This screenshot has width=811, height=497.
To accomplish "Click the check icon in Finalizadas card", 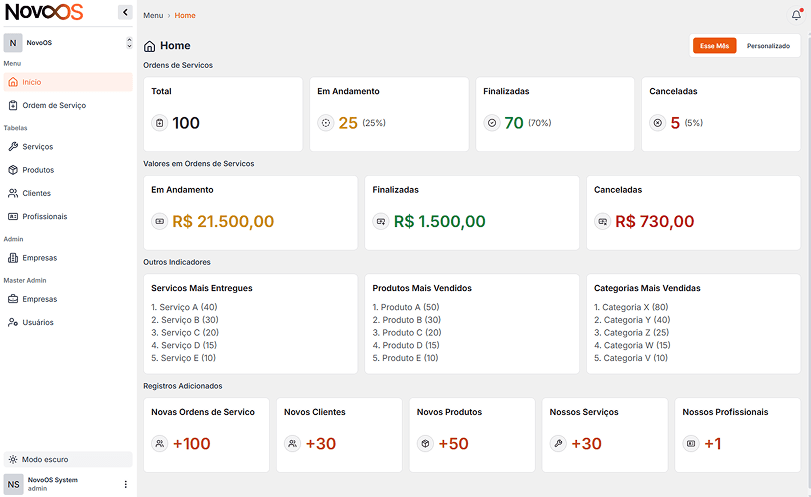I will 491,123.
